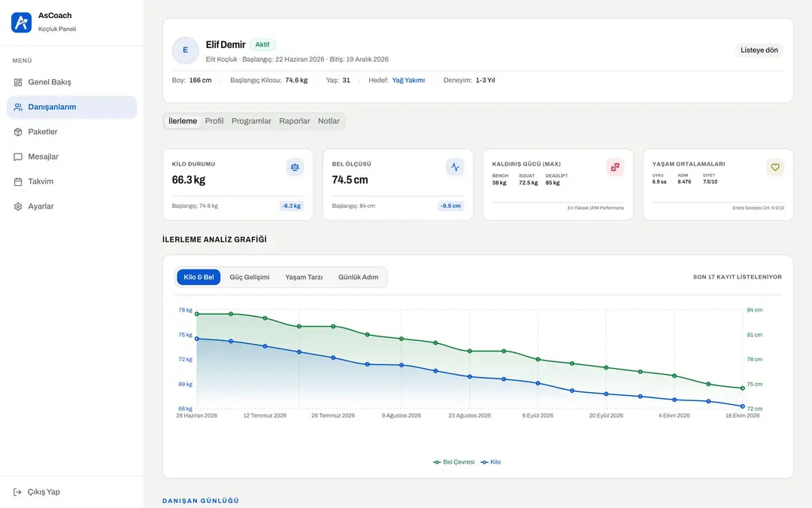Click the dumbbell icon in Kaldırış Gücü card
812x508 pixels.
[x=615, y=167]
